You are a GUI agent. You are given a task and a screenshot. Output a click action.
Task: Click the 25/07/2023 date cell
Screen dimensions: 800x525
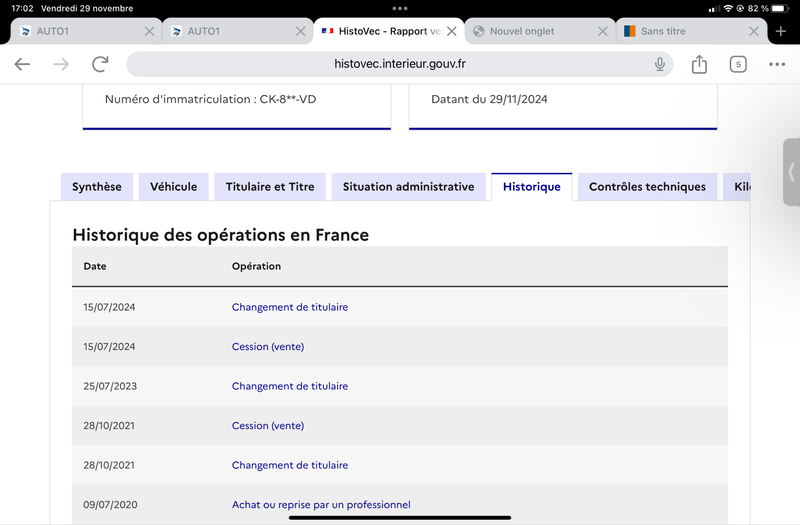110,386
